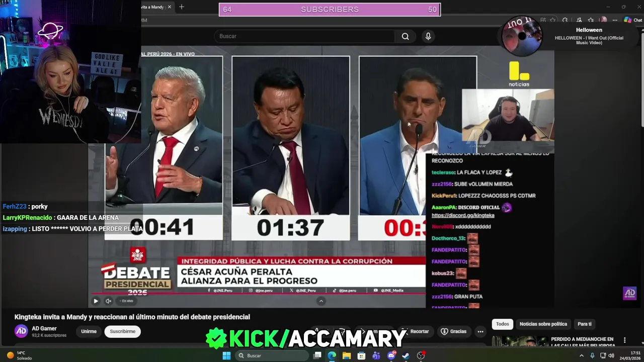Open the favorites list icon in browser toolbar
The image size is (644, 362).
coord(591,20)
